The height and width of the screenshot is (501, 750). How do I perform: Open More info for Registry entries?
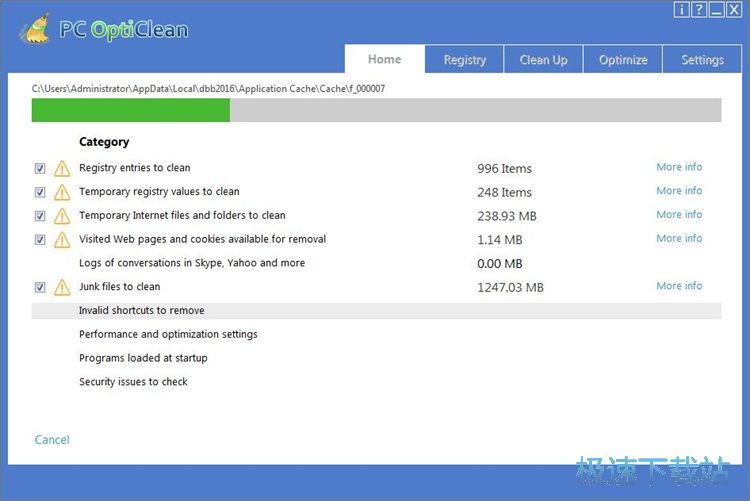(679, 167)
